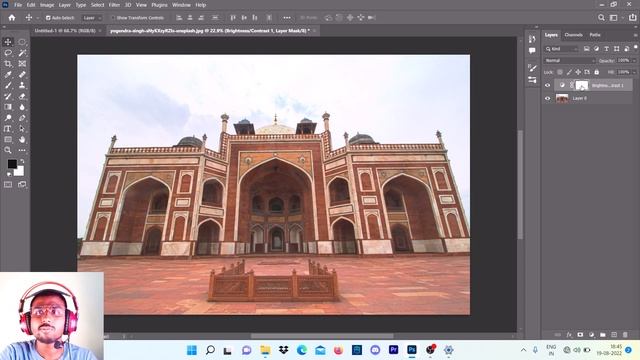Image resolution: width=640 pixels, height=360 pixels.
Task: Switch to the Channels tab
Action: (573, 35)
